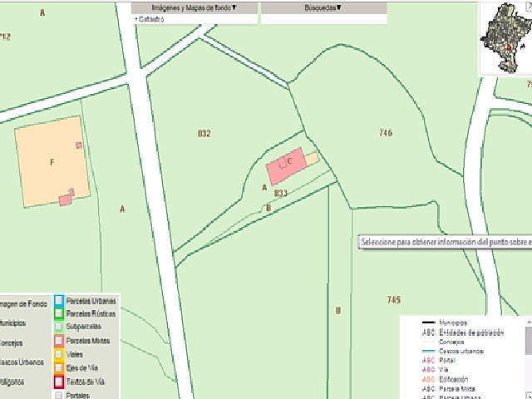Screen dimensions: 532x399
Task: Click parcel 746 on the map
Action: click(x=385, y=133)
